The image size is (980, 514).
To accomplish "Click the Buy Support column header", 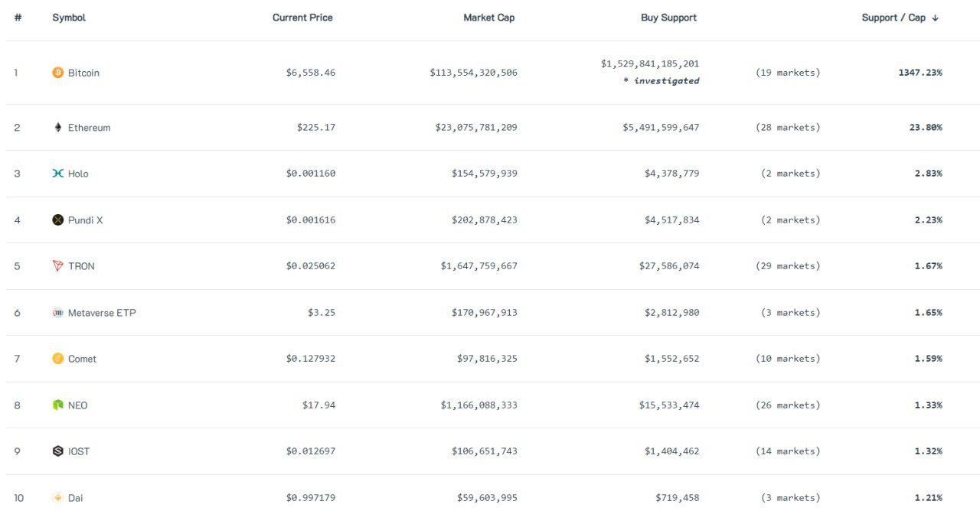I will (668, 18).
